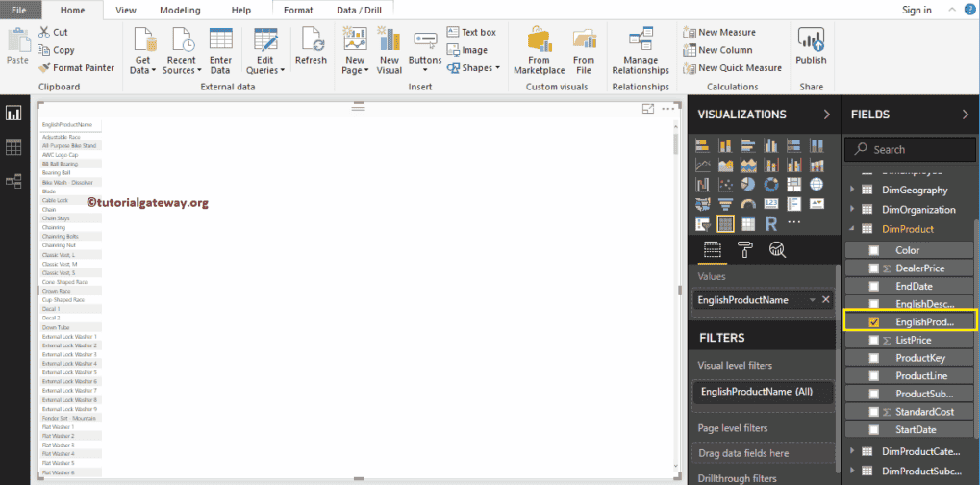This screenshot has height=485, width=980.
Task: Open the Recent Sources dropdown
Action: pos(181,53)
